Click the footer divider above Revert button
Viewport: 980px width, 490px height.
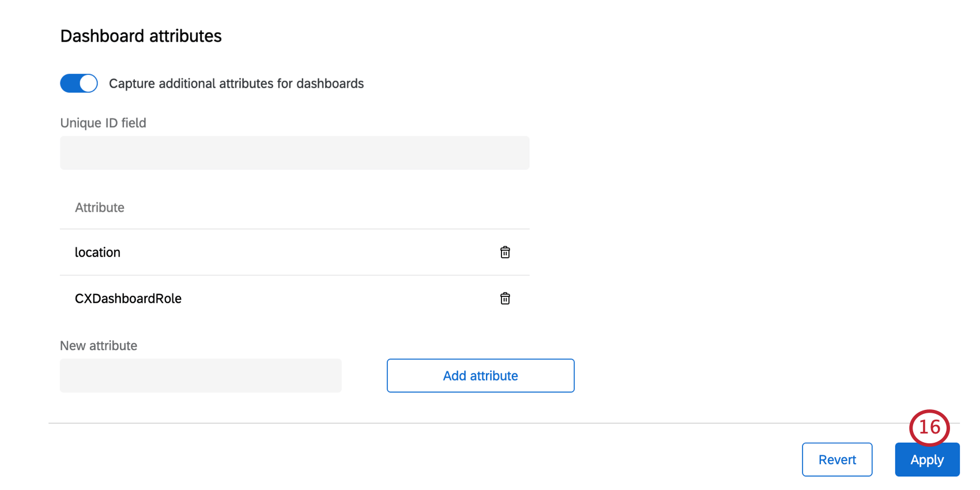coord(461,423)
